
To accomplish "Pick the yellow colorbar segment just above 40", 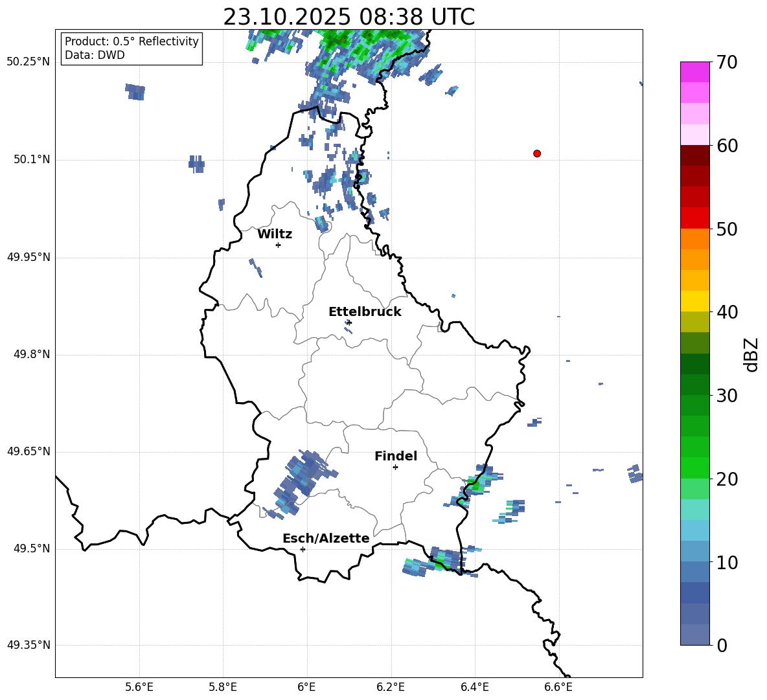I will pos(695,301).
